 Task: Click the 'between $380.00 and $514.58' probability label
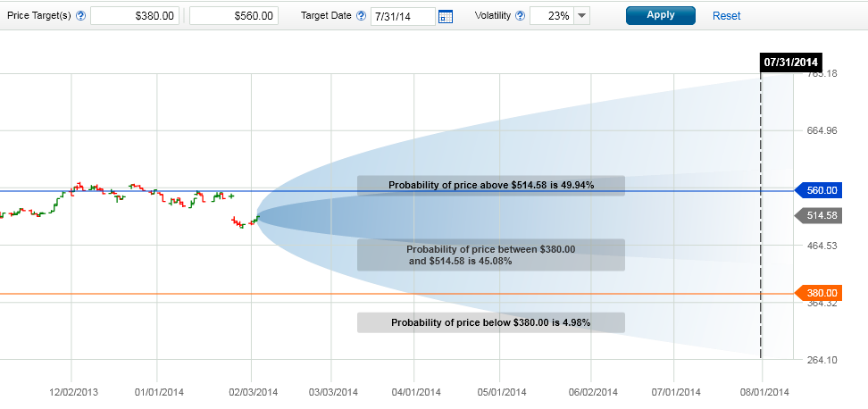[x=491, y=255]
